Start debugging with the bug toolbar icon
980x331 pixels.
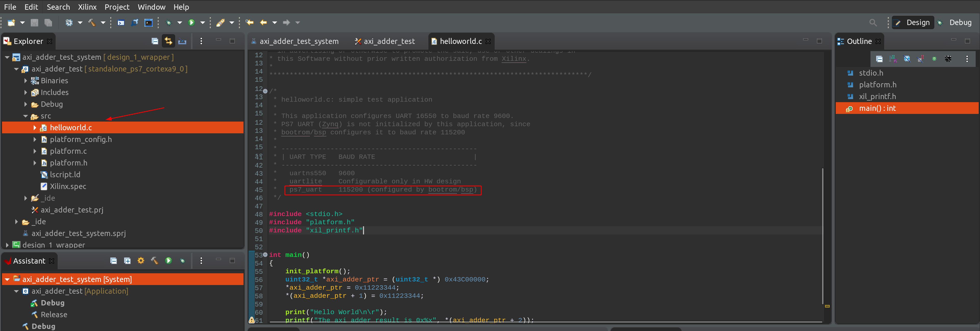[169, 22]
